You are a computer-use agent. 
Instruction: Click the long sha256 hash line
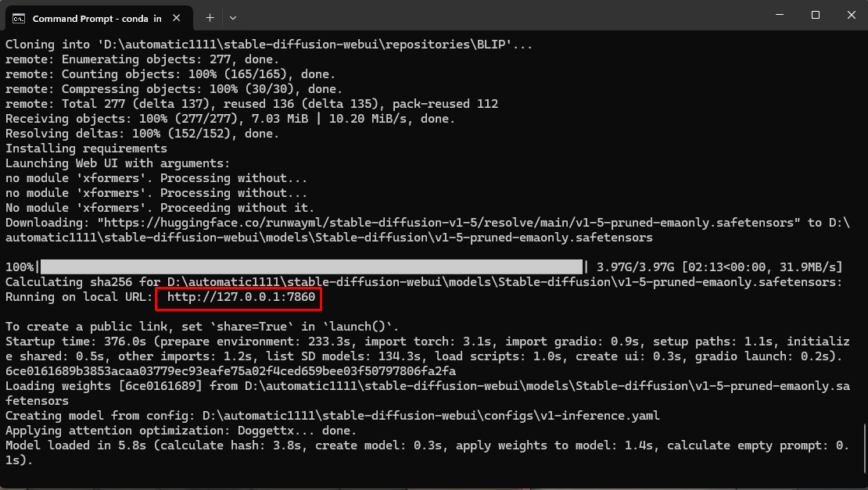click(230, 371)
